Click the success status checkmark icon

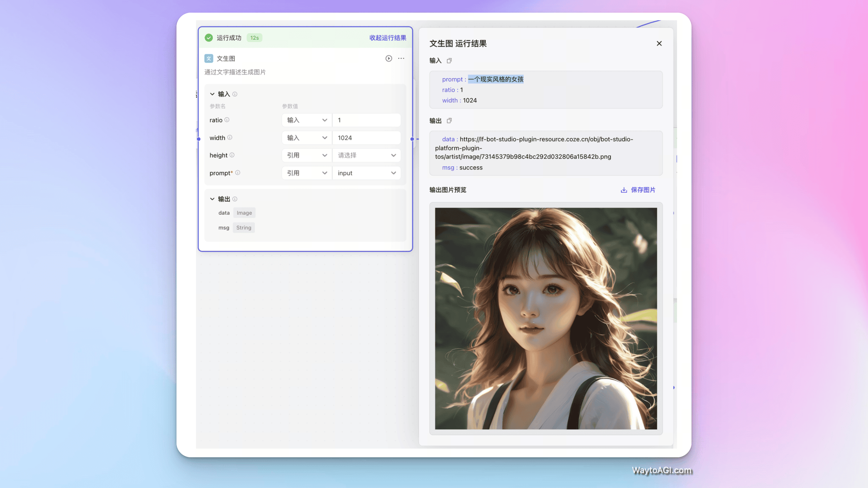[210, 37]
